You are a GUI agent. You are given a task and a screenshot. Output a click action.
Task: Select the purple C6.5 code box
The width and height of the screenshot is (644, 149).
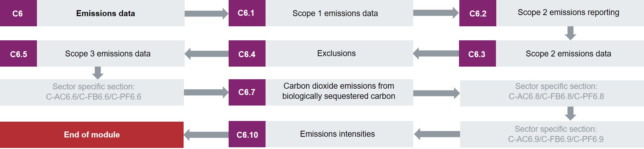pyautogui.click(x=18, y=53)
